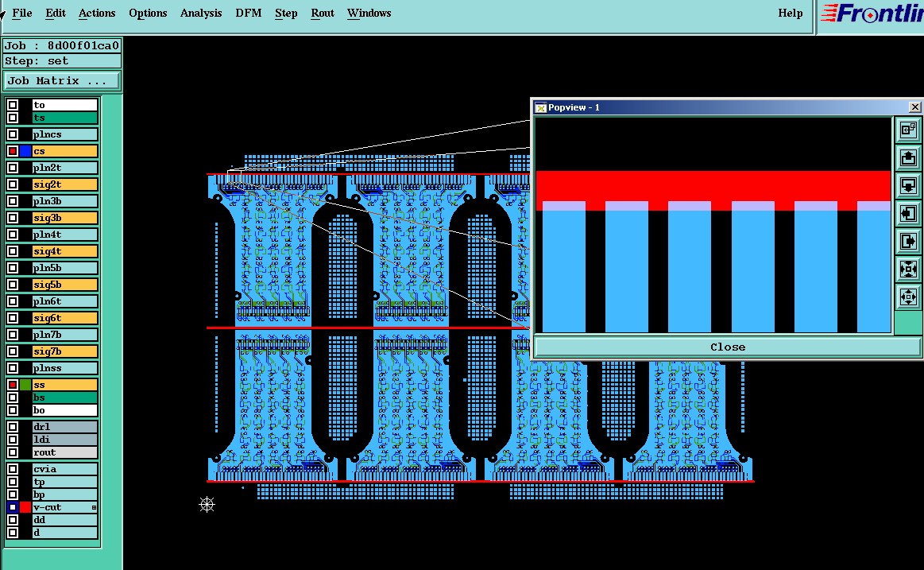Select the ts layer name
Viewport: 924px width, 570px height.
[x=65, y=118]
